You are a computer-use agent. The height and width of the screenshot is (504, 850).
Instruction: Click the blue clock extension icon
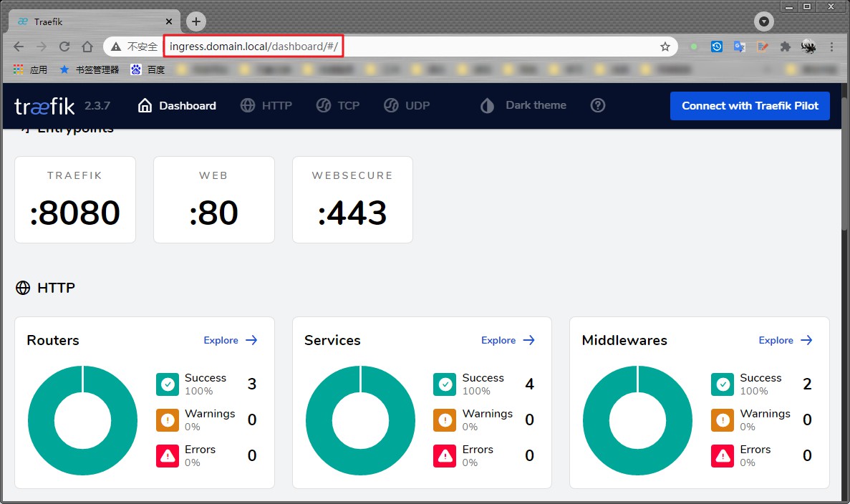pos(717,47)
